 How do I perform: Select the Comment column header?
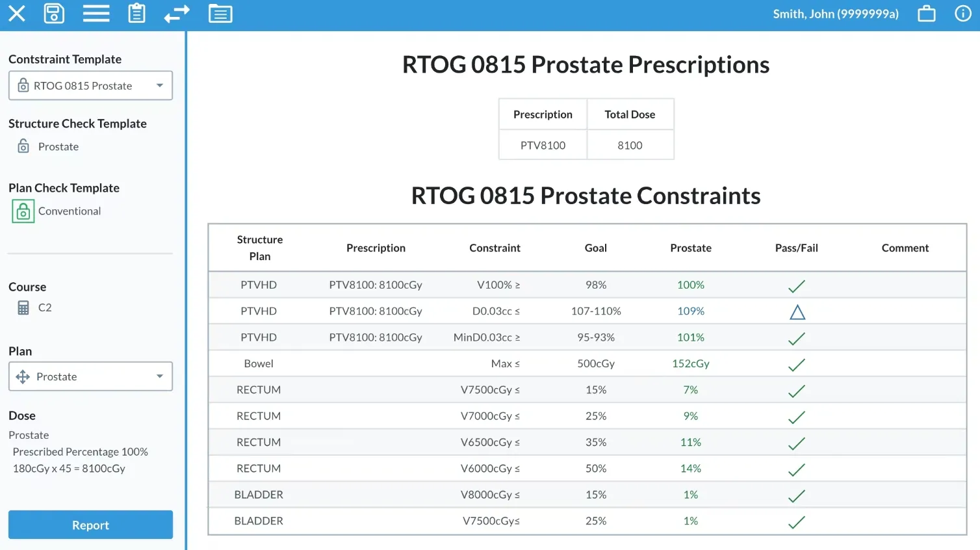905,248
